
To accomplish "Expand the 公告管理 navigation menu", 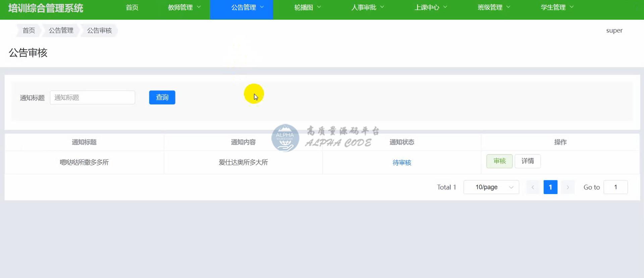I will pos(247,7).
